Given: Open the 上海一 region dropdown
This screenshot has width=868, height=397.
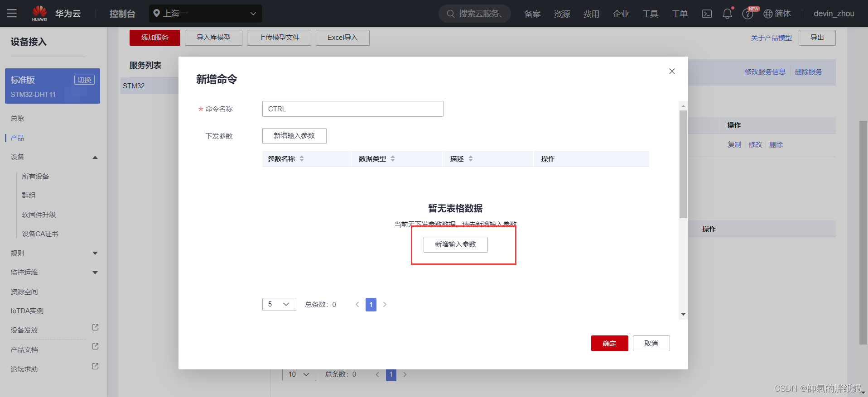Looking at the screenshot, I should tap(206, 14).
